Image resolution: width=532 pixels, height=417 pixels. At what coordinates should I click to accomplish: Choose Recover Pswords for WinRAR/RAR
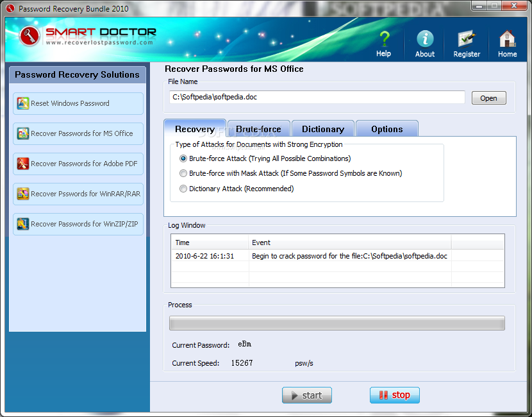pos(78,194)
